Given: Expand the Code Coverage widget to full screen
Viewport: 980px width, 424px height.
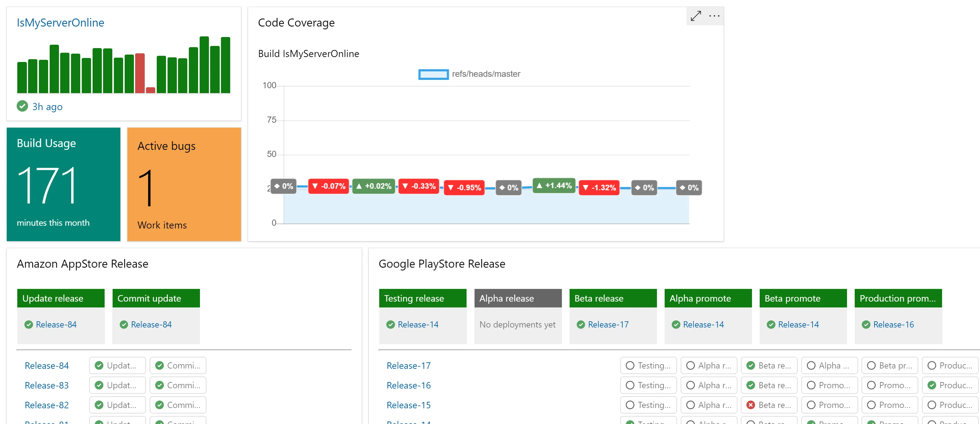Looking at the screenshot, I should (x=696, y=16).
